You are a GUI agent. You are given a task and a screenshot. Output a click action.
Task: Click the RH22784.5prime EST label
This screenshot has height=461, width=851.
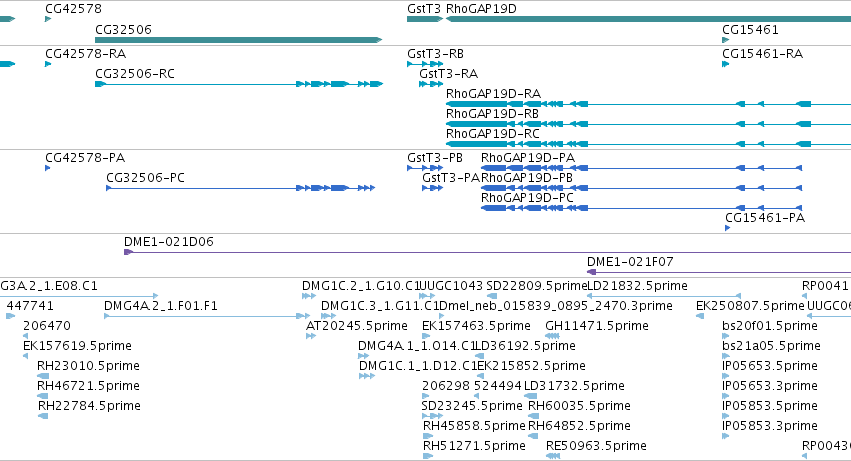click(89, 407)
